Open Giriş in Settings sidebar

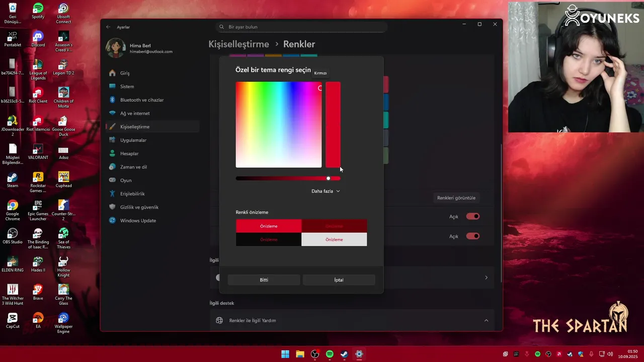tap(153, 73)
